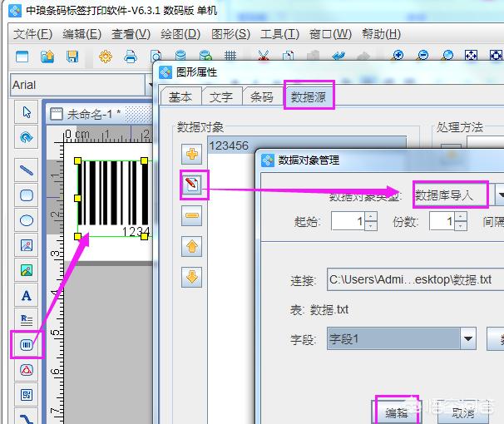The width and height of the screenshot is (504, 424).
Task: Click the fit-to-window zoom icon
Action: (x=472, y=56)
